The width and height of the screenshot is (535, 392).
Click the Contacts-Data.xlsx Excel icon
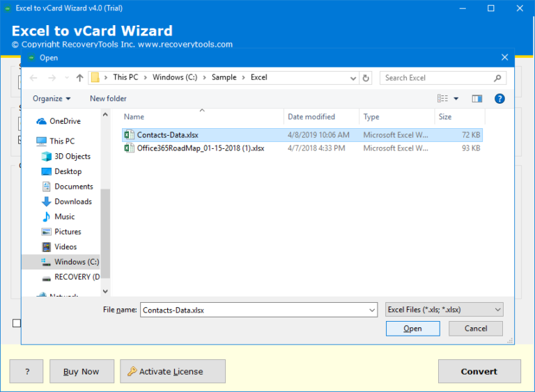coord(129,135)
